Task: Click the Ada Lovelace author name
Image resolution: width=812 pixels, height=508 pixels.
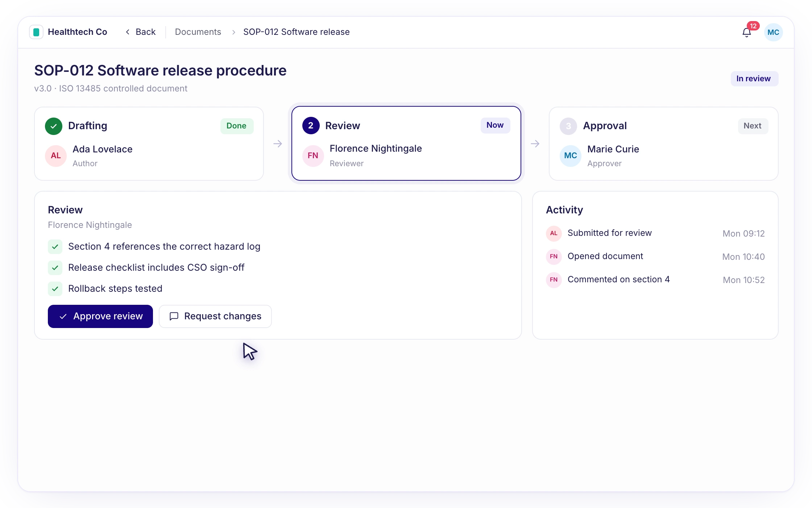Action: click(103, 149)
